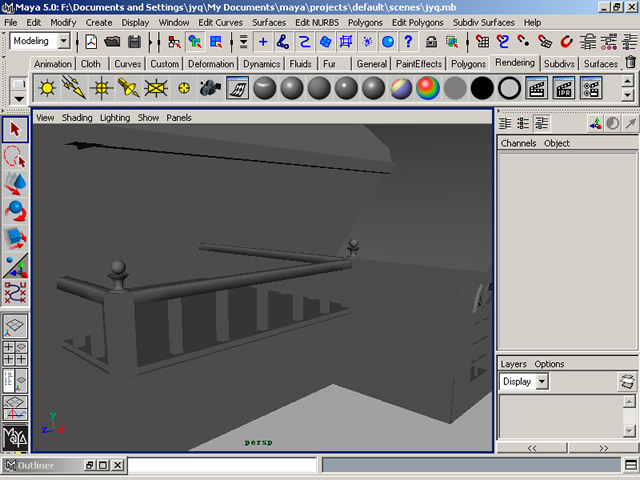
Task: Switch to four view layout
Action: (15, 353)
